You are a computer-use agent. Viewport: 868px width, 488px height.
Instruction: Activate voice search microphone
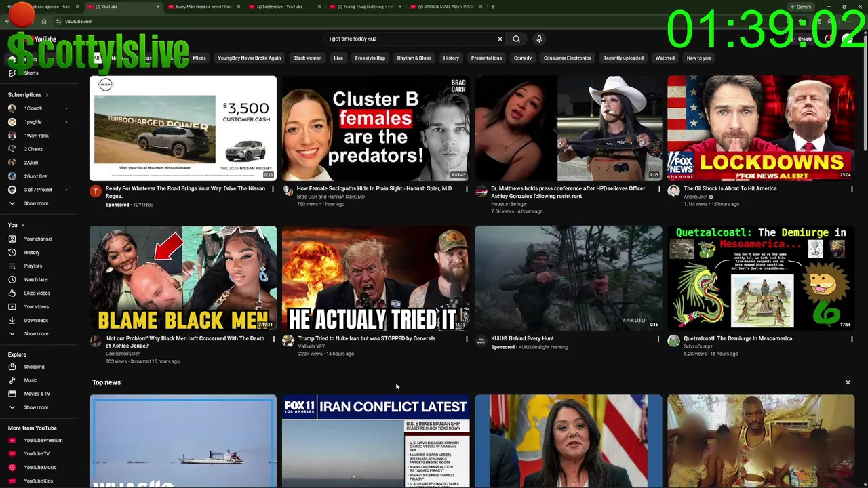539,39
